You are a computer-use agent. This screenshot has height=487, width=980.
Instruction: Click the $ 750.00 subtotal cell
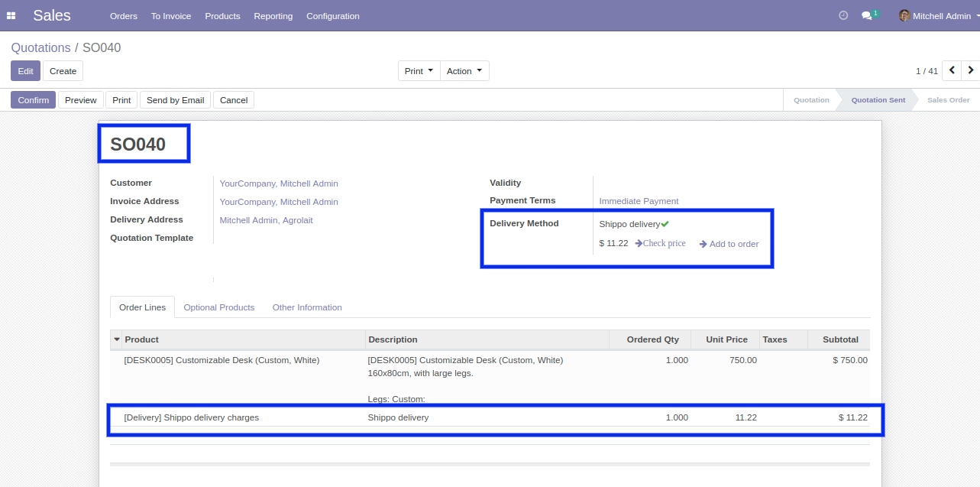pyautogui.click(x=849, y=360)
